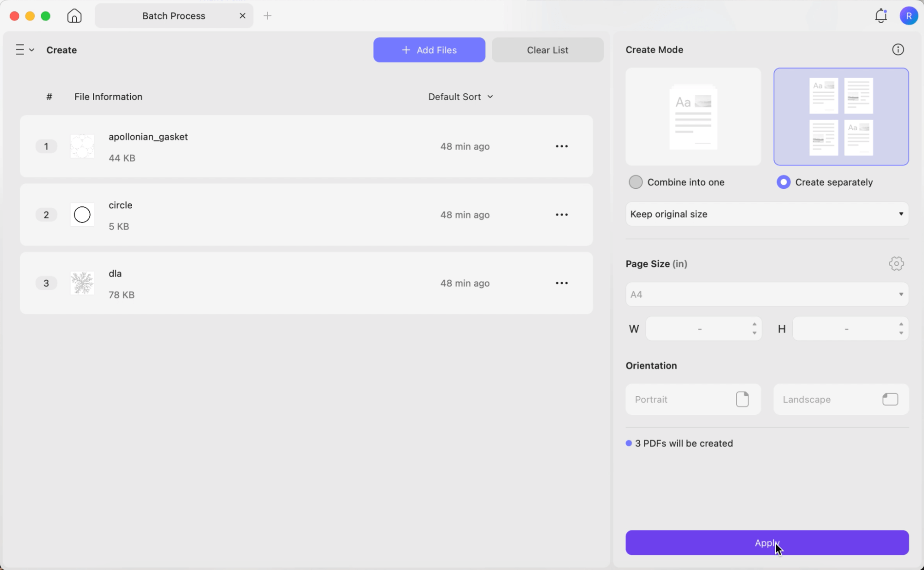Click row number 2 badge

pyautogui.click(x=46, y=215)
